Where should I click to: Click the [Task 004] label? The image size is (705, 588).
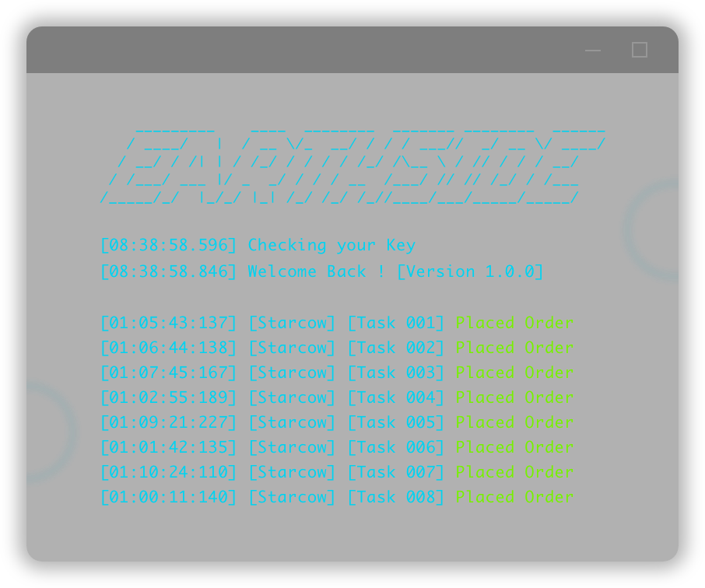click(x=396, y=398)
